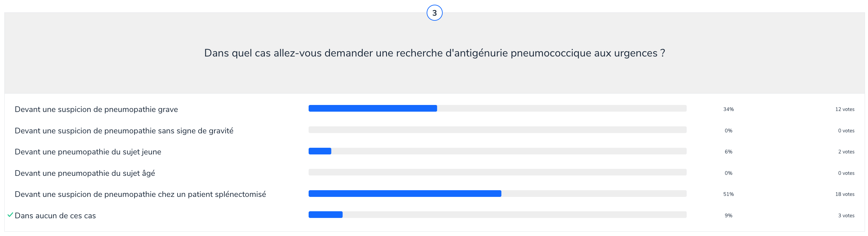Click the '2 votes' count for sujet jeune
868x236 pixels.
(x=846, y=152)
